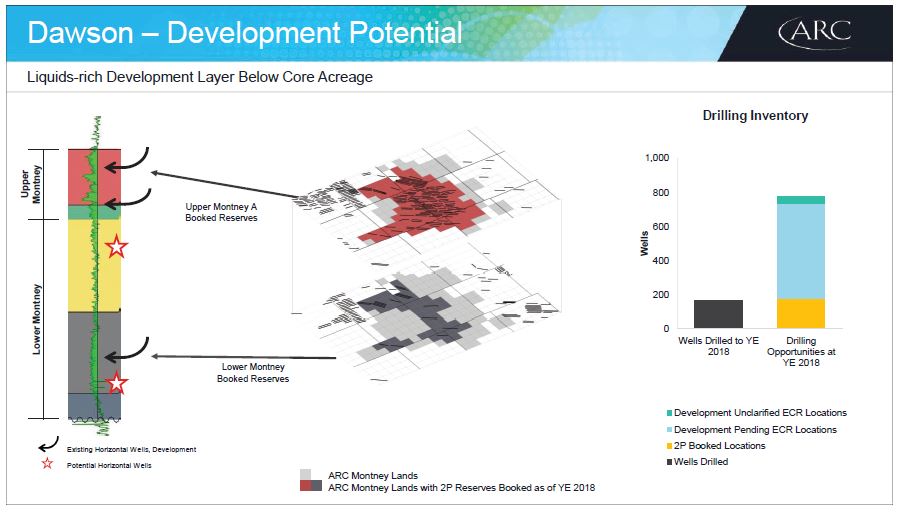Click the 400 value on the y-axis
The width and height of the screenshot is (900, 513).
[x=661, y=261]
